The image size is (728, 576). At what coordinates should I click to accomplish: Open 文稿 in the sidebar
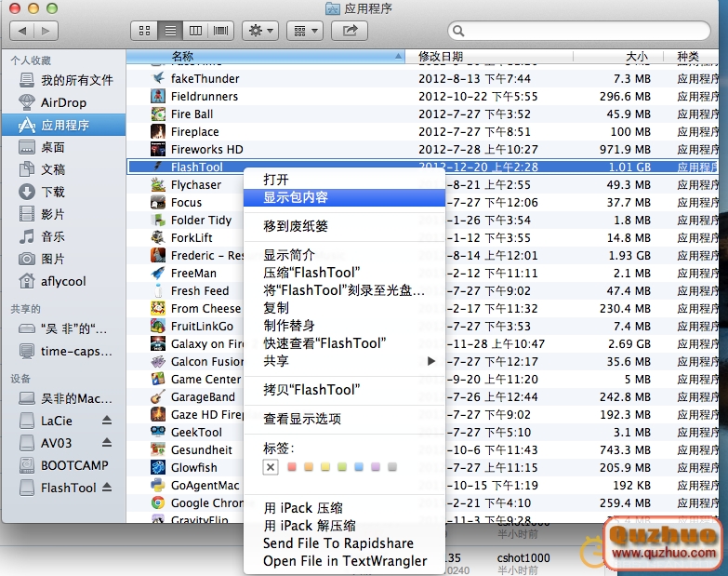[63, 169]
